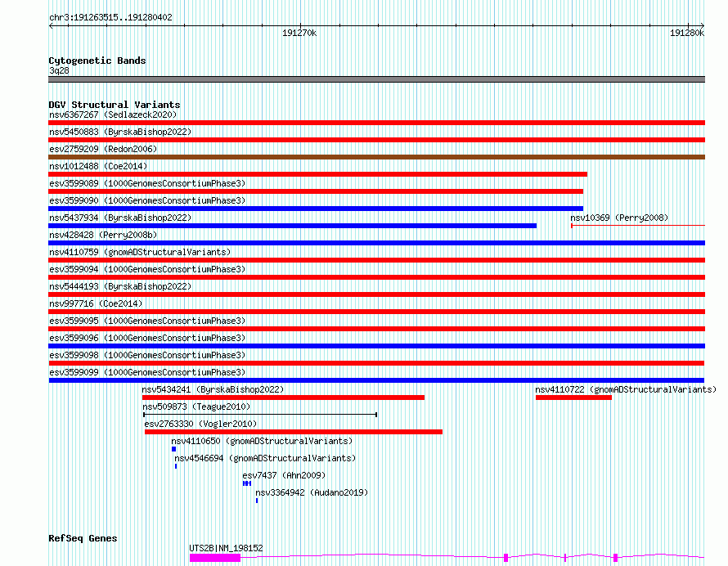This screenshot has height=566, width=728.
Task: Click the nsv4546694 (gnomADStructuralVariants) label
Action: (265, 458)
